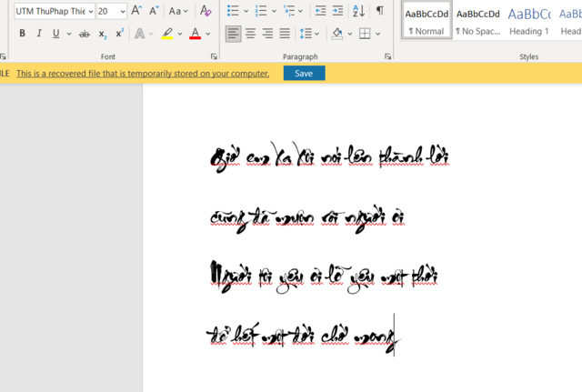Click Decrease Indent icon

(x=320, y=11)
